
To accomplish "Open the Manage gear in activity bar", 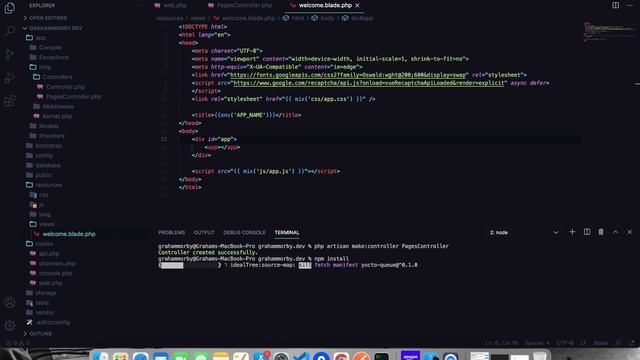I will 9,325.
